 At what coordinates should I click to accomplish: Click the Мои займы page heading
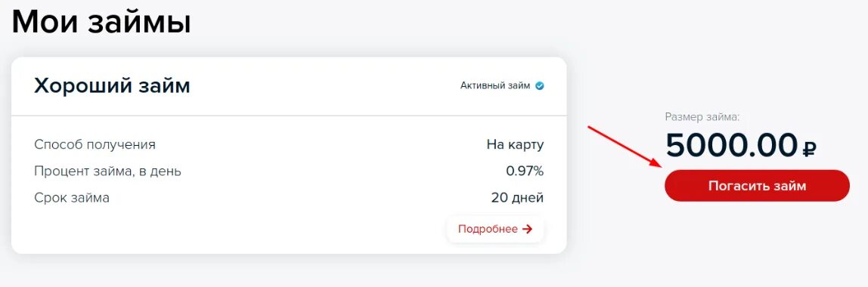point(101,22)
